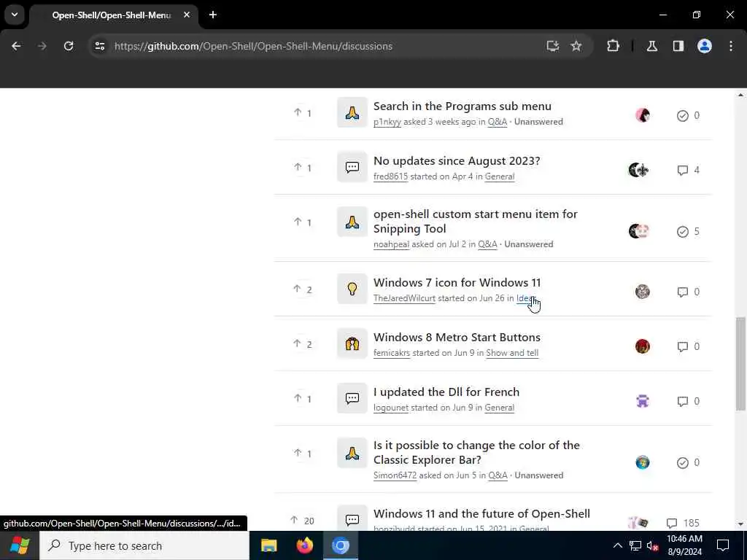
Task: Click Q&A icon beside Snipping Tool discussion
Action: (x=352, y=222)
